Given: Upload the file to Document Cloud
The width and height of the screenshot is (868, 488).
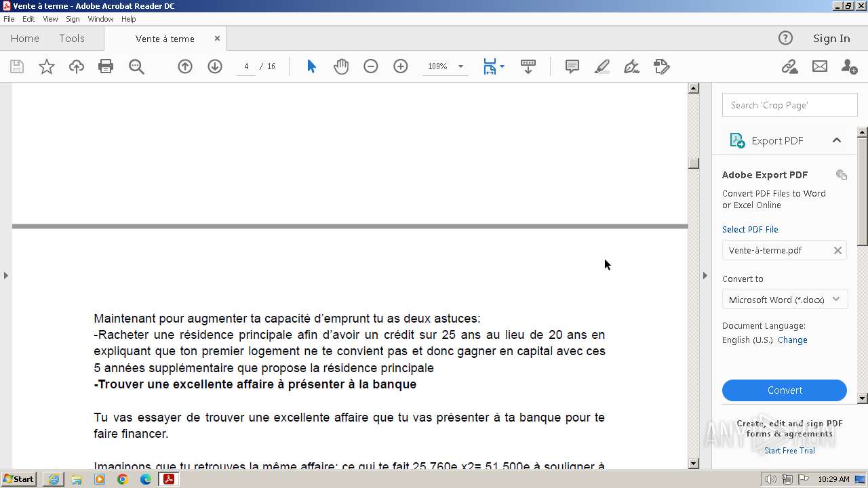Looking at the screenshot, I should 77,66.
